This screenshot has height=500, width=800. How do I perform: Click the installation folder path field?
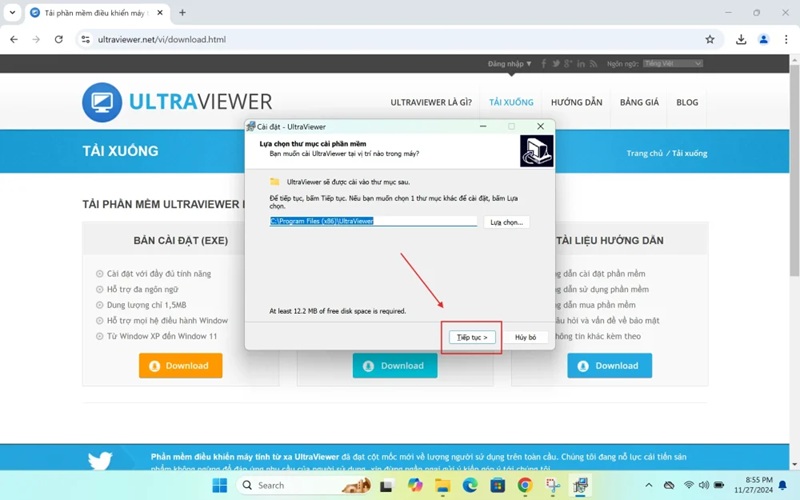373,221
